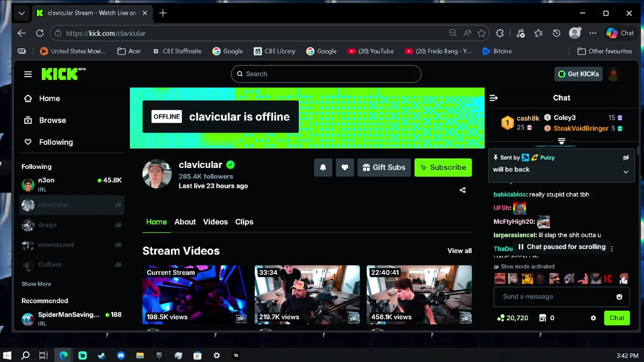
Task: Open the CBE Library bookmark
Action: pyautogui.click(x=274, y=51)
